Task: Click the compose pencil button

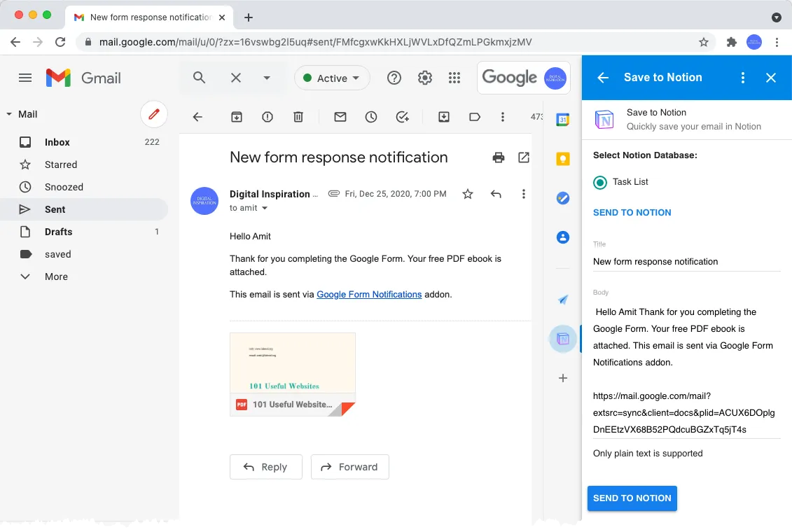Action: (153, 114)
